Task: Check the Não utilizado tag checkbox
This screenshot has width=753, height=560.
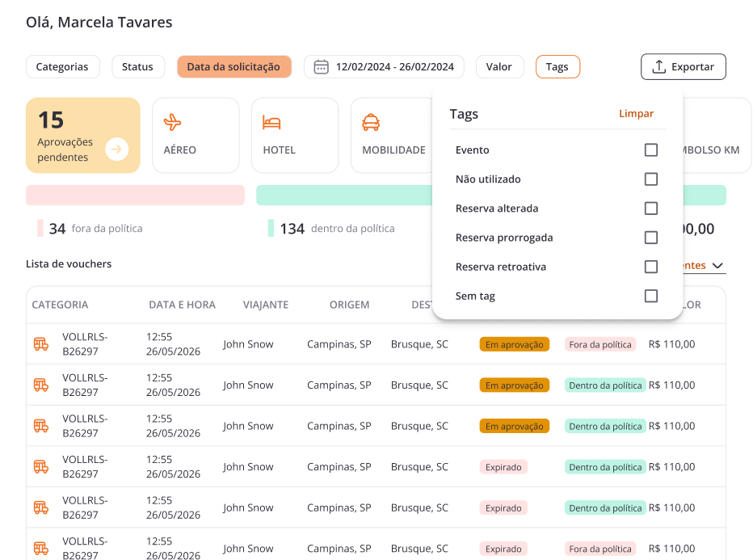Action: coord(651,179)
